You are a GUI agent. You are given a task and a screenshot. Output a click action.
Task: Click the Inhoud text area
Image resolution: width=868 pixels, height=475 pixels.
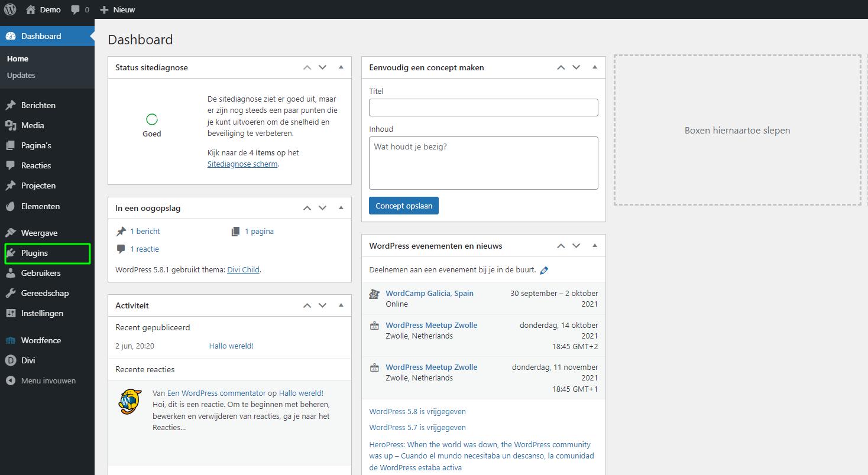pos(484,163)
